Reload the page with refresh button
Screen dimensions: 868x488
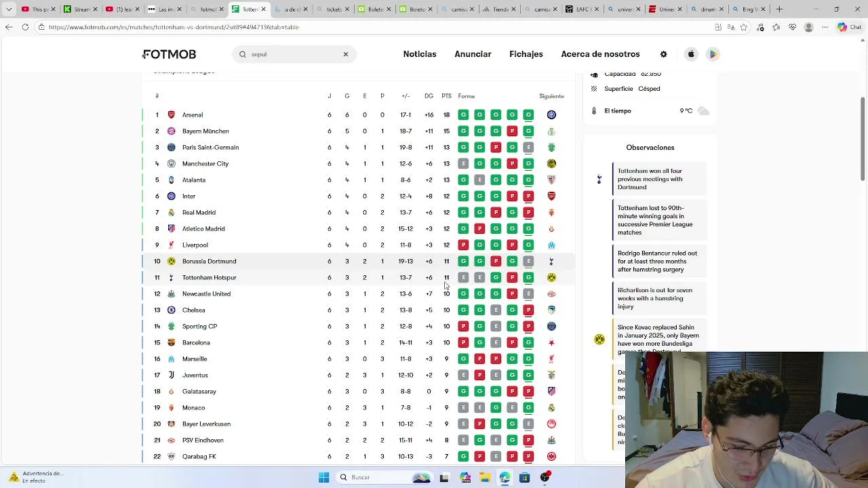pos(25,27)
